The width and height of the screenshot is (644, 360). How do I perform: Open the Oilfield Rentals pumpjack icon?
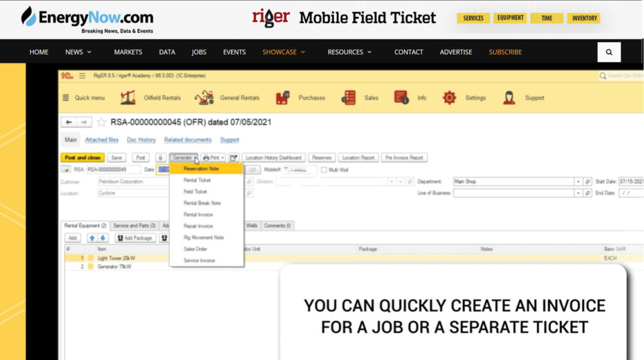pos(128,97)
